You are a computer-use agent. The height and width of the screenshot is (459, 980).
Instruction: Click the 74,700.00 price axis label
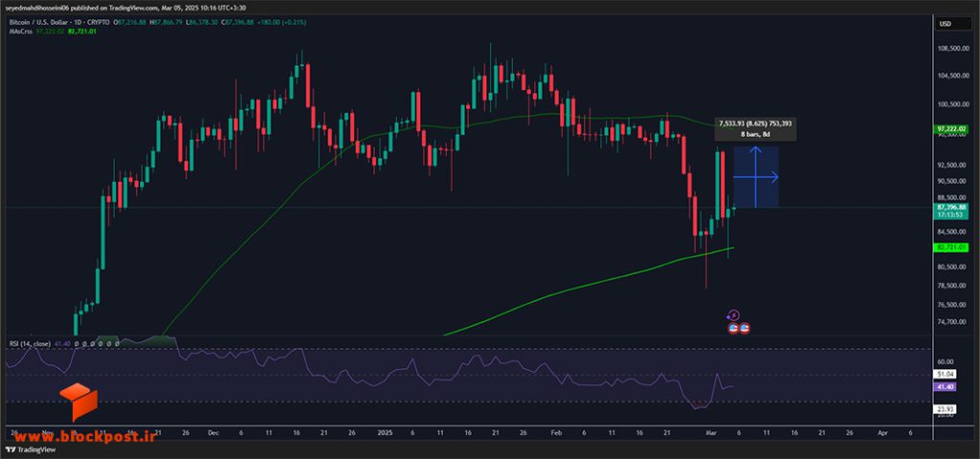[x=952, y=321]
